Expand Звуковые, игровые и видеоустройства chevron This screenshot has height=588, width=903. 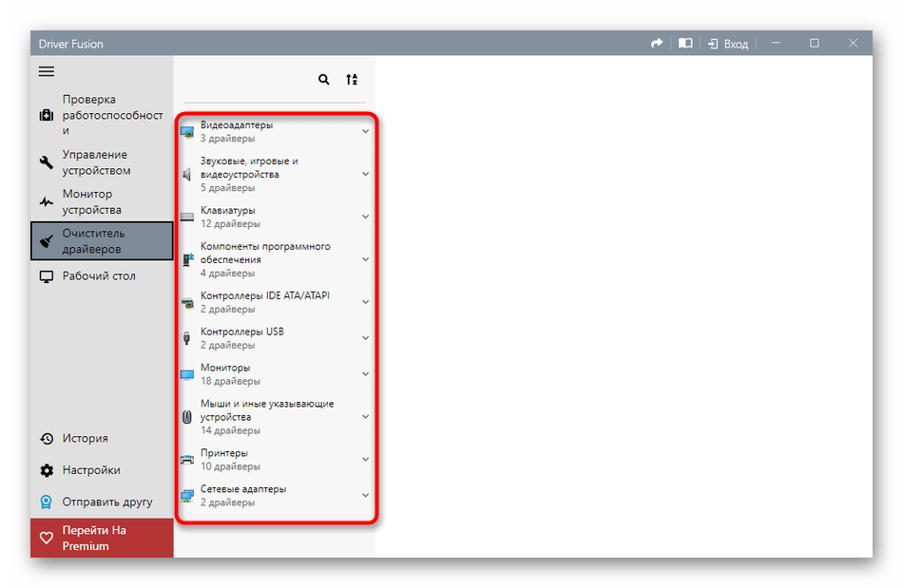[365, 174]
